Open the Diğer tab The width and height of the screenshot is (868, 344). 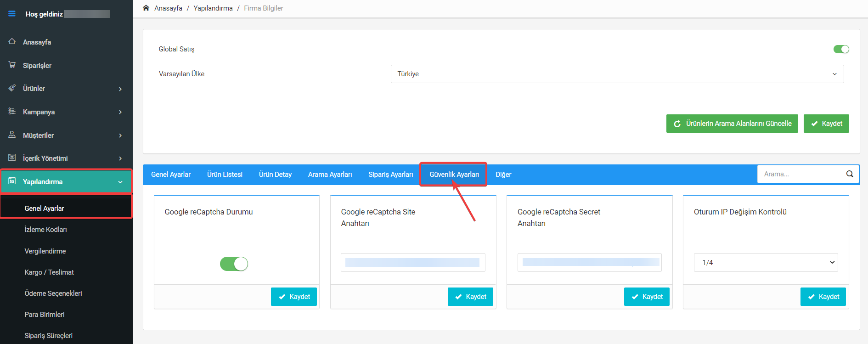(503, 175)
